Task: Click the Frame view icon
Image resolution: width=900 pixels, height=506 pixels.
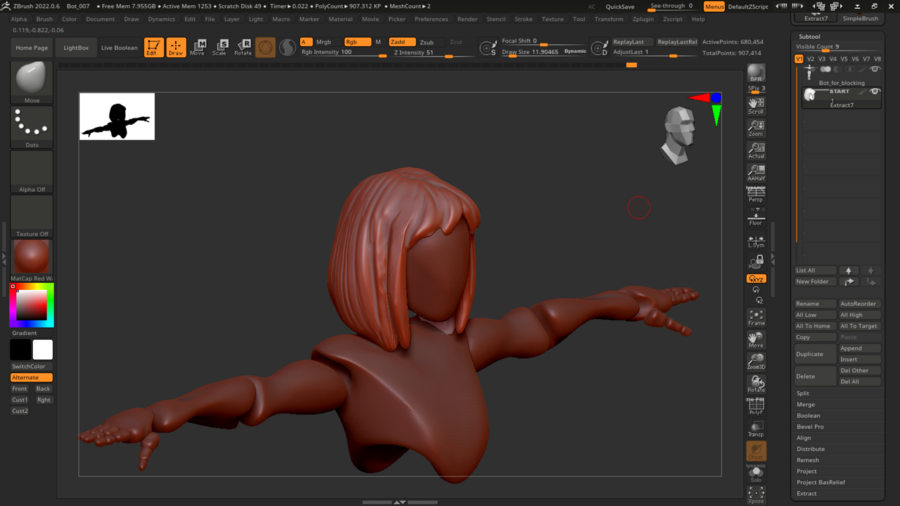Action: point(756,318)
